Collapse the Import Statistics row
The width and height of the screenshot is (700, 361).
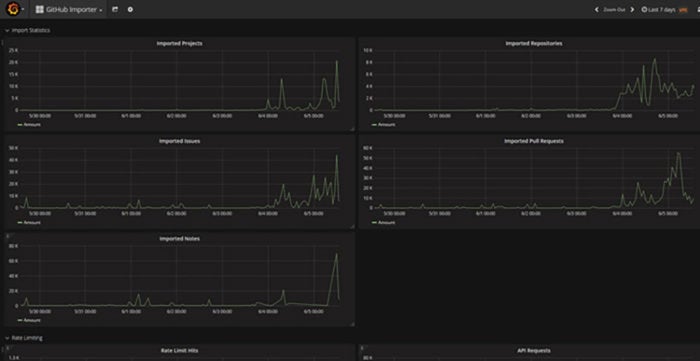click(x=28, y=30)
